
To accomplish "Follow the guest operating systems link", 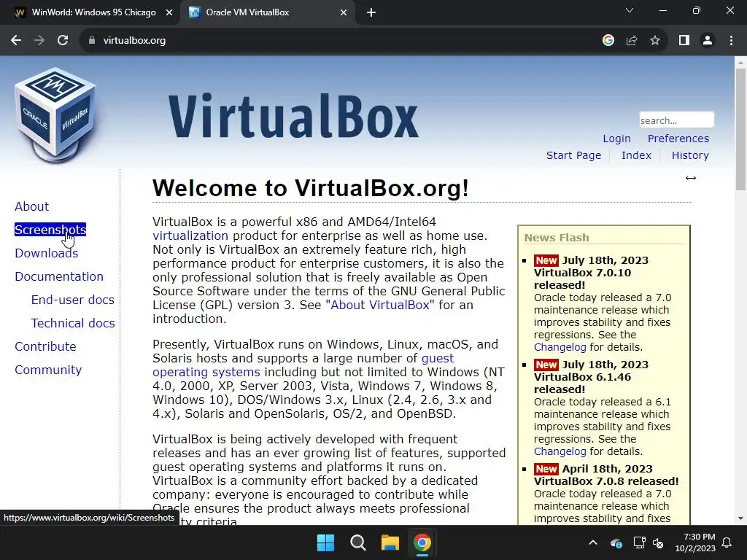I will pos(303,365).
